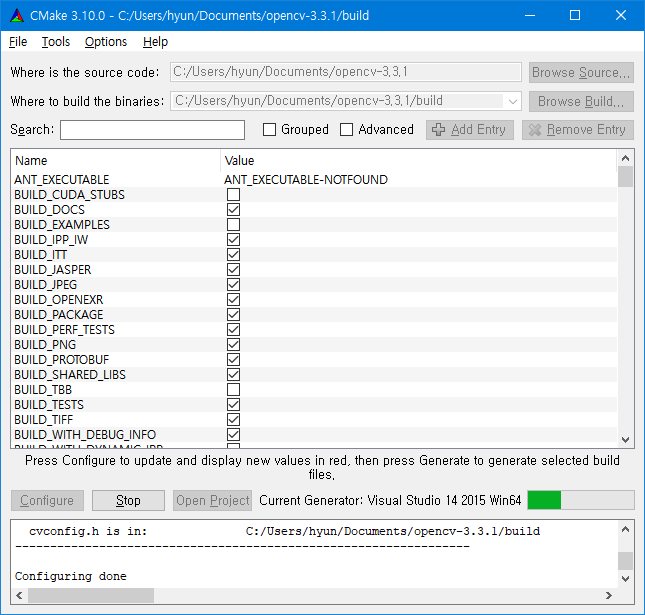
Task: Enable the Grouped checkbox
Action: (269, 130)
